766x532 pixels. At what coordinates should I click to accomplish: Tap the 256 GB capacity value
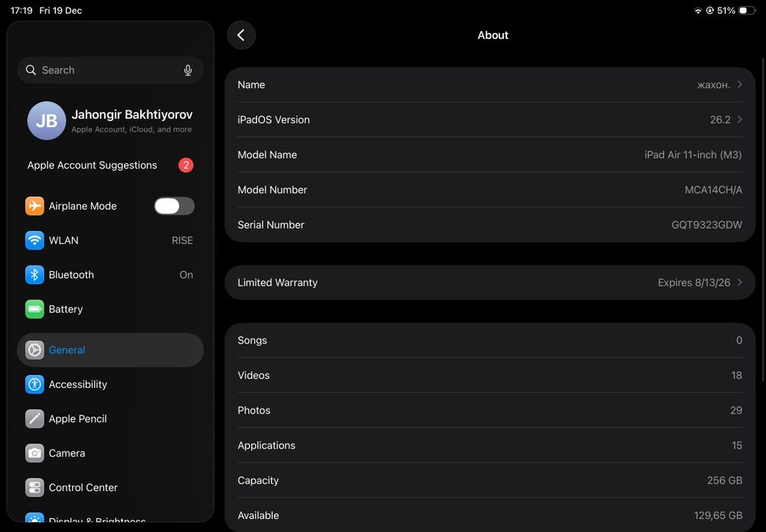point(725,481)
